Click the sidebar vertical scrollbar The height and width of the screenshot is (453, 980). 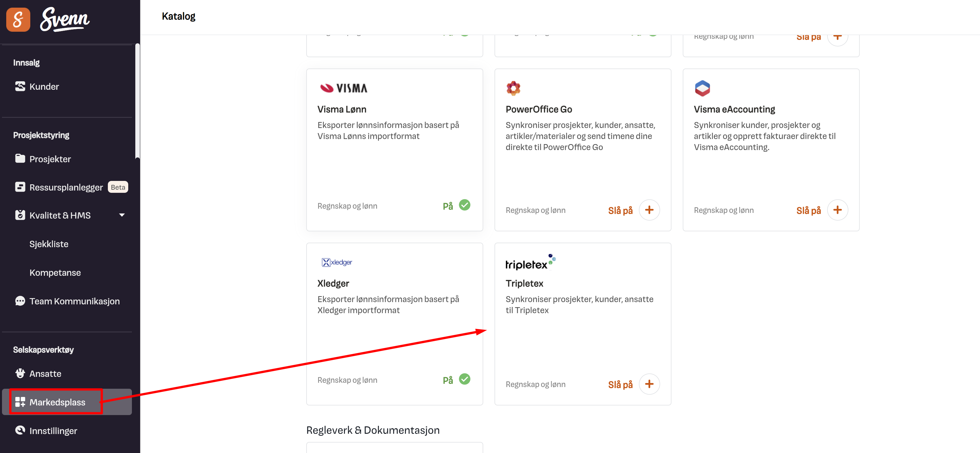point(137,101)
